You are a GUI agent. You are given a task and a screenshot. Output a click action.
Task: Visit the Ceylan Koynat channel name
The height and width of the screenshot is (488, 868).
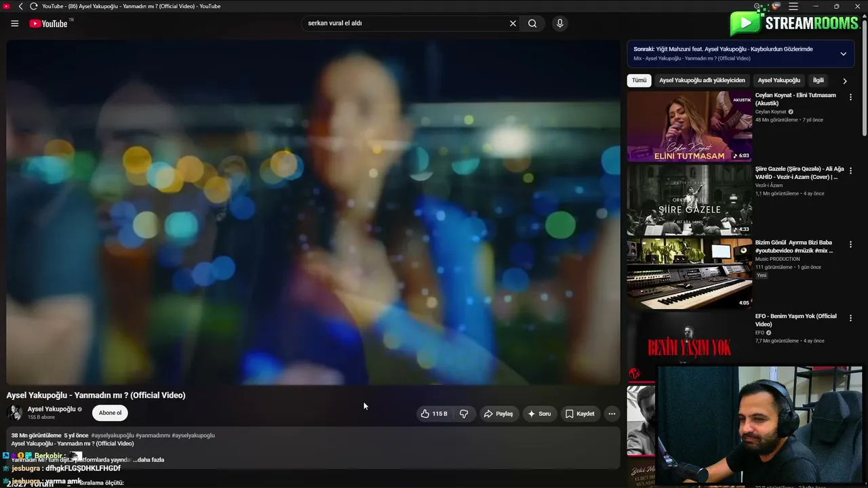click(770, 112)
